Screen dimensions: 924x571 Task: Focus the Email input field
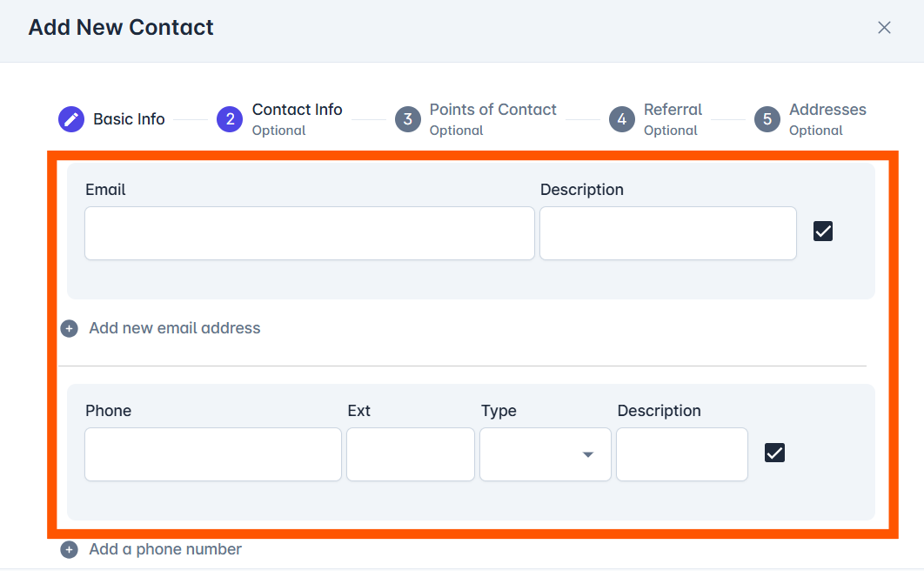[310, 233]
